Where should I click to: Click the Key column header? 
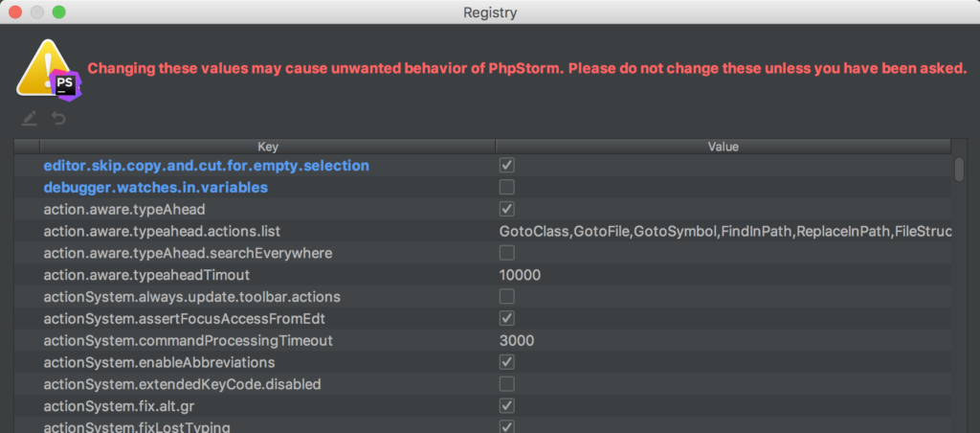(x=268, y=147)
